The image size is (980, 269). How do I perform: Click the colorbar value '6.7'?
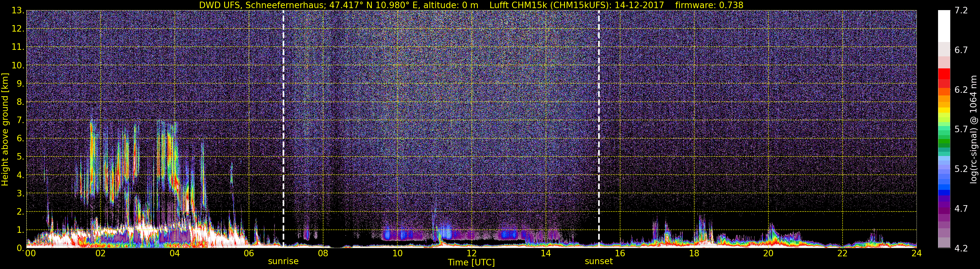click(x=961, y=50)
